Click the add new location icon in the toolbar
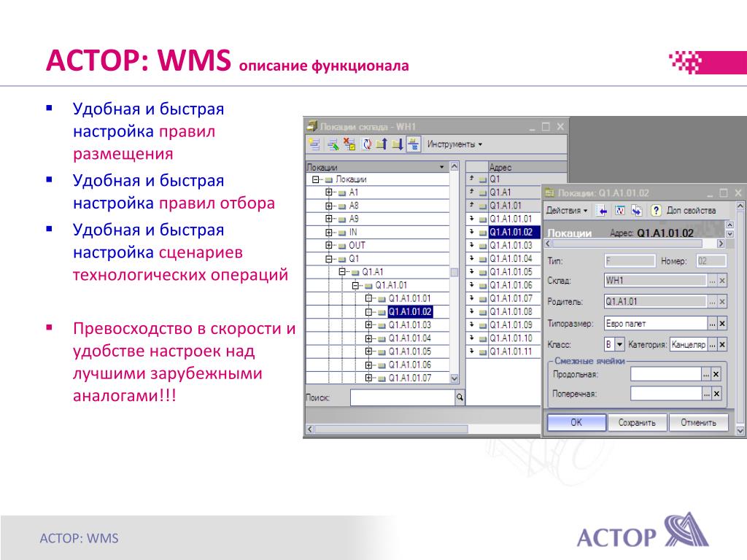 pyautogui.click(x=314, y=144)
